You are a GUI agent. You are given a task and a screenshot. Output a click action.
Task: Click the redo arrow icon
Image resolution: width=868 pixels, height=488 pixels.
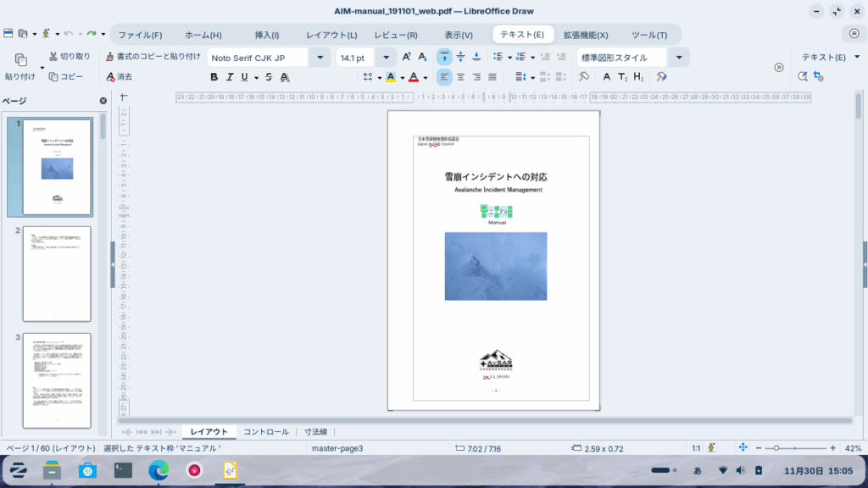pos(91,34)
